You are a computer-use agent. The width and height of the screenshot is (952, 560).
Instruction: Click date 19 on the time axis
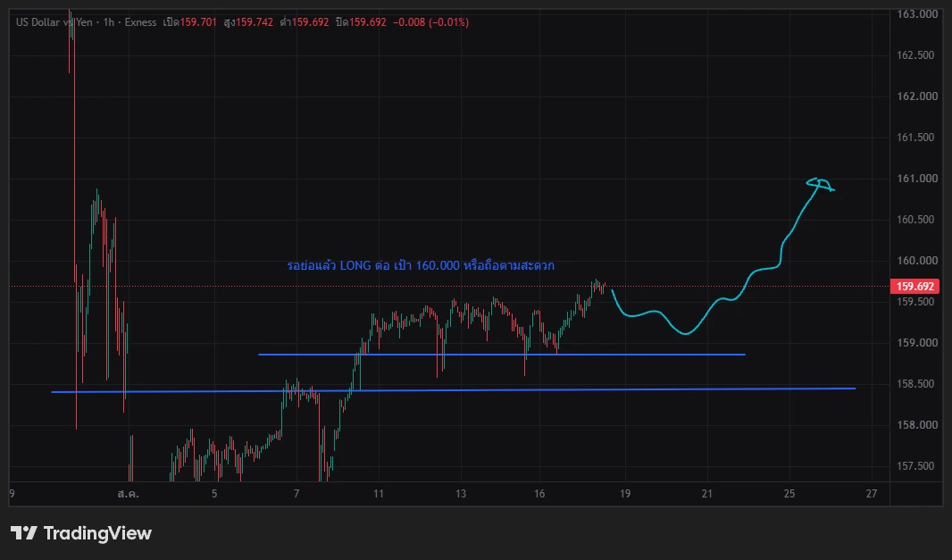point(625,494)
